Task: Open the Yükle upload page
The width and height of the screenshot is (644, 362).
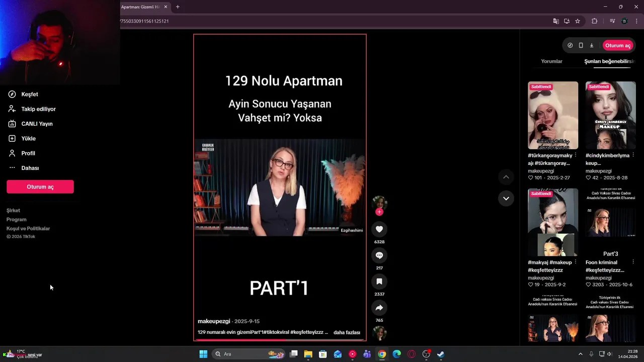Action: (22, 138)
